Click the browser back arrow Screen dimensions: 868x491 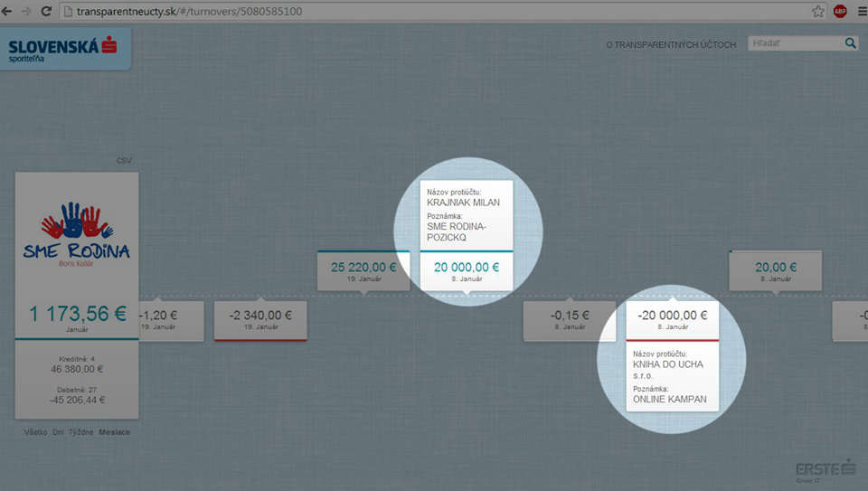coord(7,11)
